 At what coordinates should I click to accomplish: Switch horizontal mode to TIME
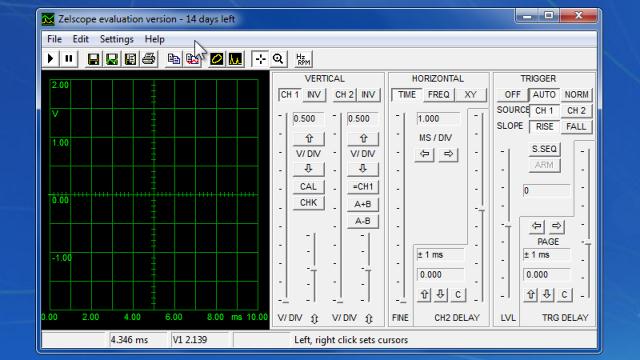coord(407,95)
